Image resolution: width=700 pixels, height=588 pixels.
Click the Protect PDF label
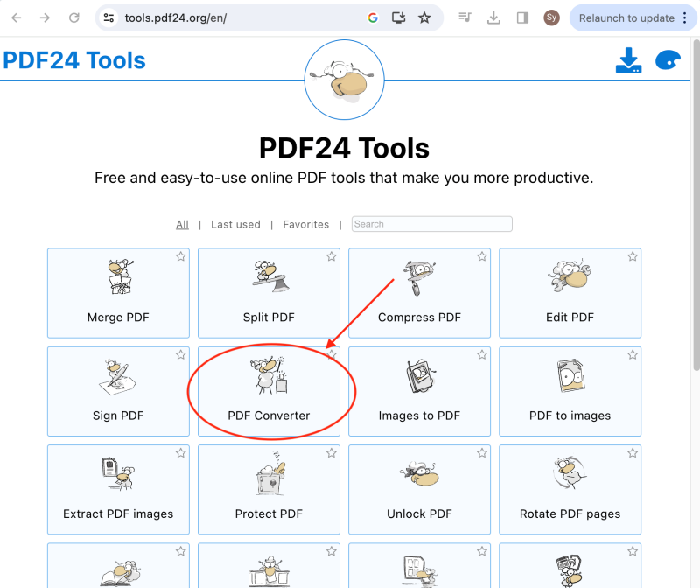pos(269,514)
